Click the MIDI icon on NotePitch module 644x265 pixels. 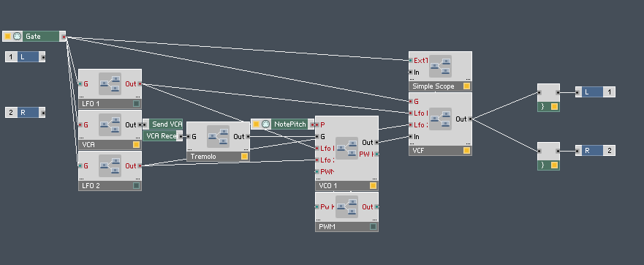[x=265, y=124]
